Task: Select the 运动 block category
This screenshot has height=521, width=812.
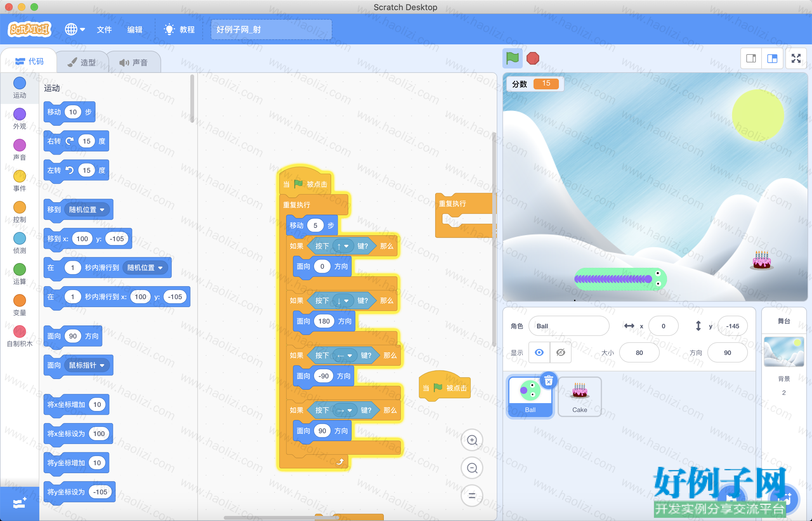Action: (x=20, y=88)
